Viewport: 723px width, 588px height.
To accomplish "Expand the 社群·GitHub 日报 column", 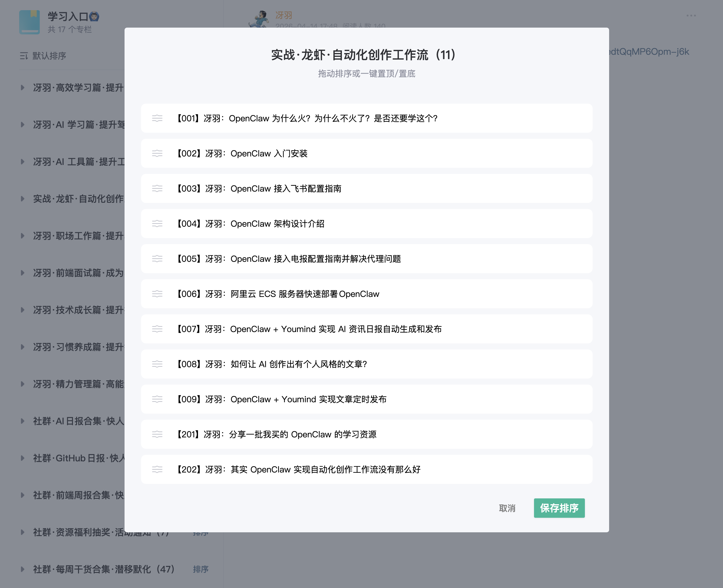I will coord(22,458).
